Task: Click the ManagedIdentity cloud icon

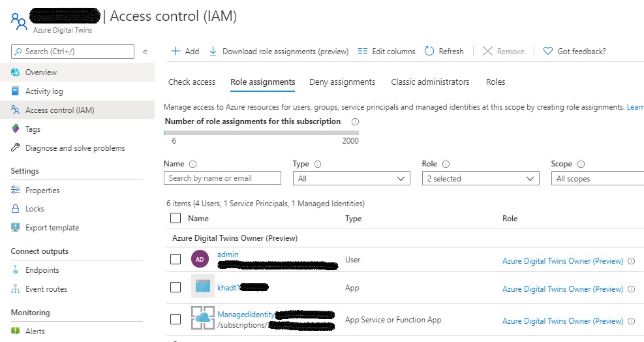Action: click(x=203, y=318)
